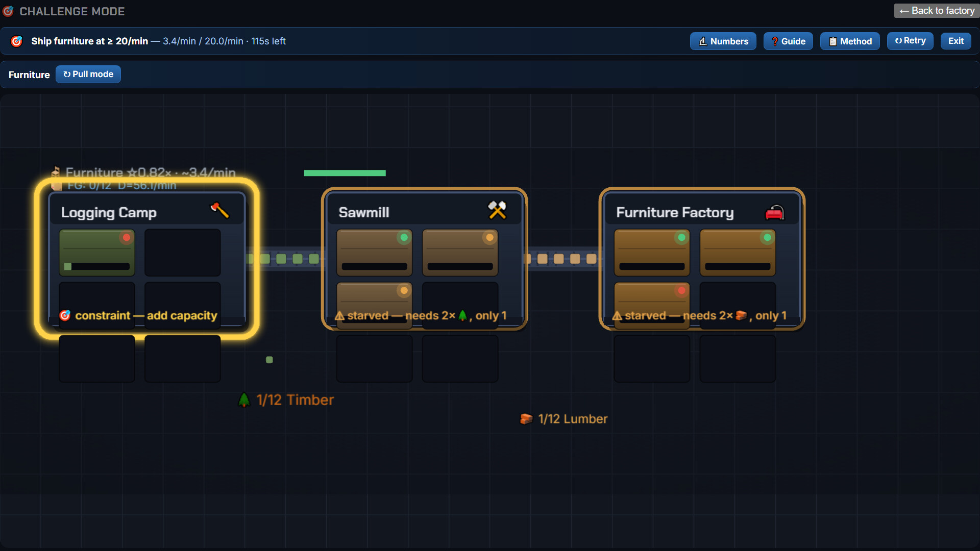Click the warning icon in Furniture Factory starved message
This screenshot has height=551, width=980.
pyautogui.click(x=617, y=316)
